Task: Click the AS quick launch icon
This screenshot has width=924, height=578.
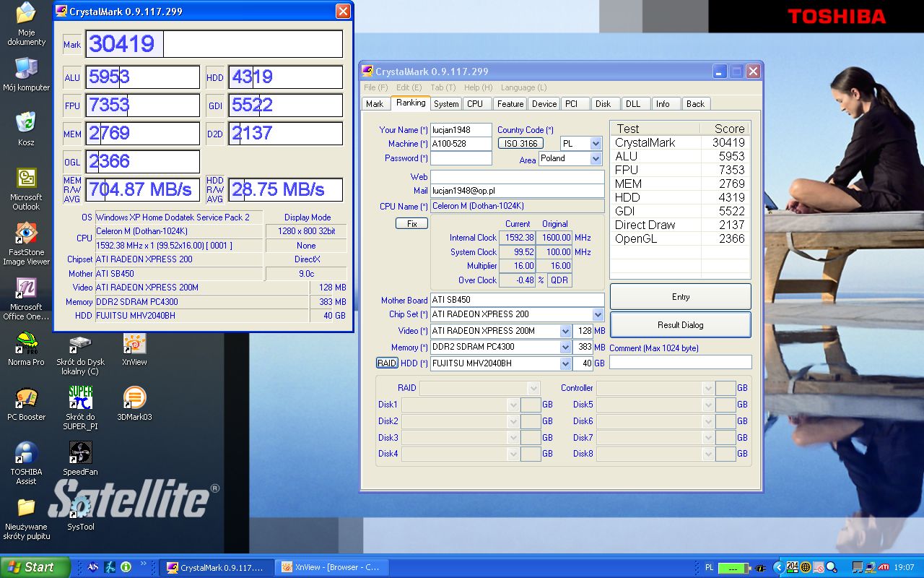Action: click(92, 567)
